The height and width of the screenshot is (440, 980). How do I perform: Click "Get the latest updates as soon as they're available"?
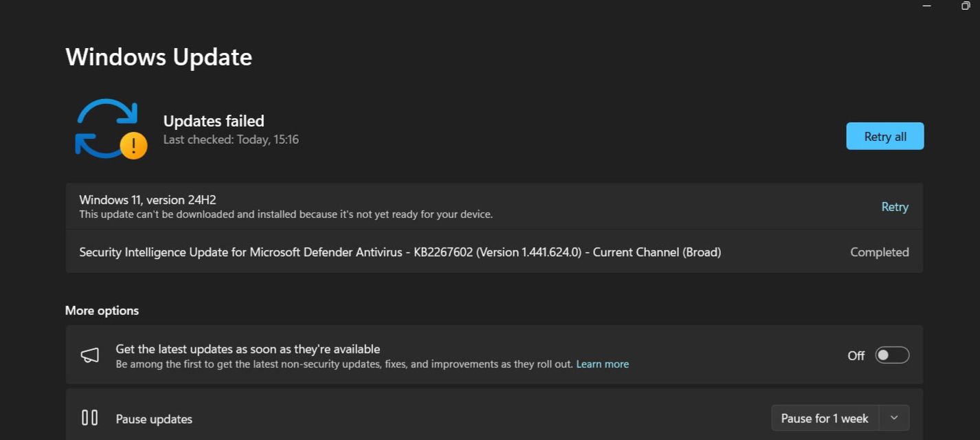click(x=248, y=349)
